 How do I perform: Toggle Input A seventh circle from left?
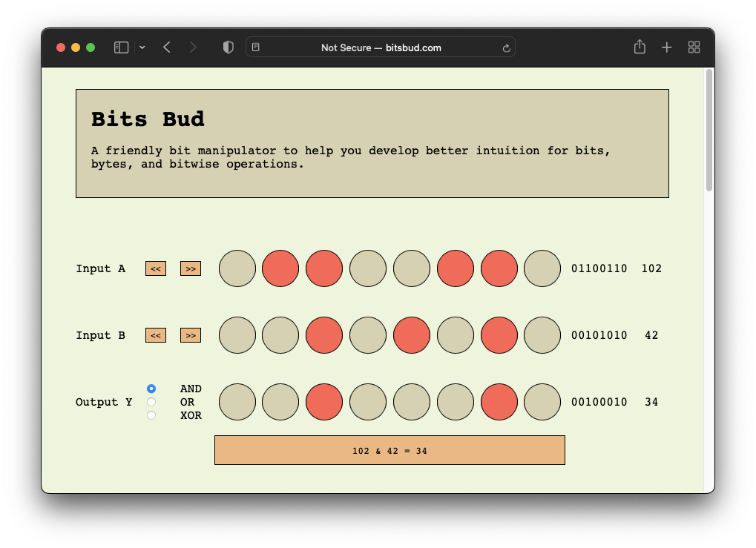click(x=499, y=268)
